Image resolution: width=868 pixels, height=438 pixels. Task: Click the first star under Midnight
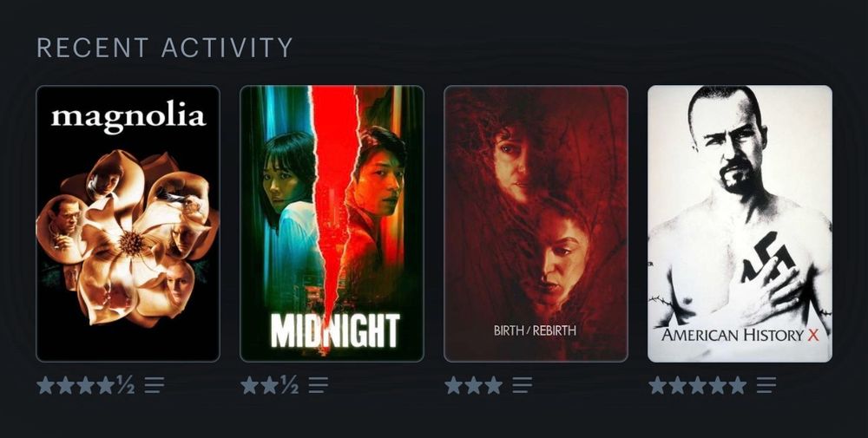point(250,385)
